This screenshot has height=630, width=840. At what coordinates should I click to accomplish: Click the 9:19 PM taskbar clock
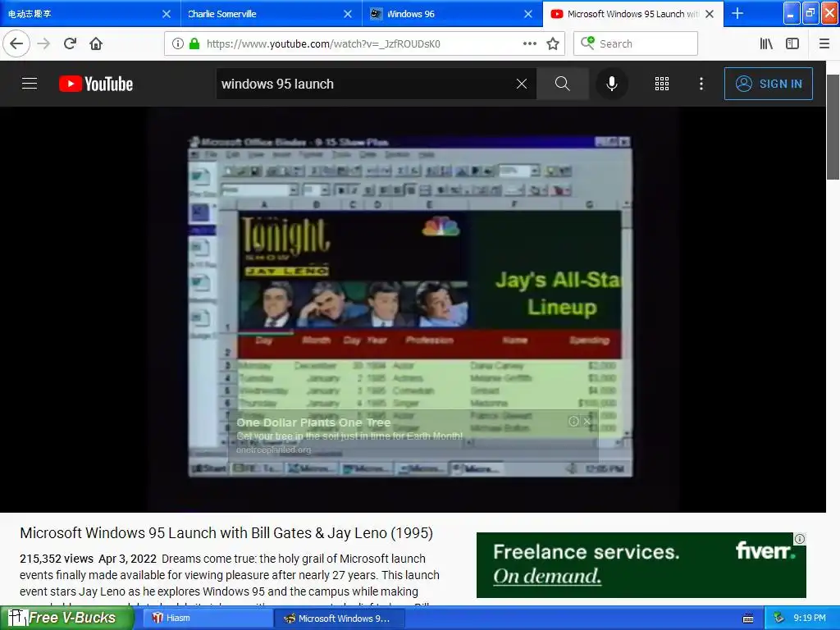click(810, 619)
